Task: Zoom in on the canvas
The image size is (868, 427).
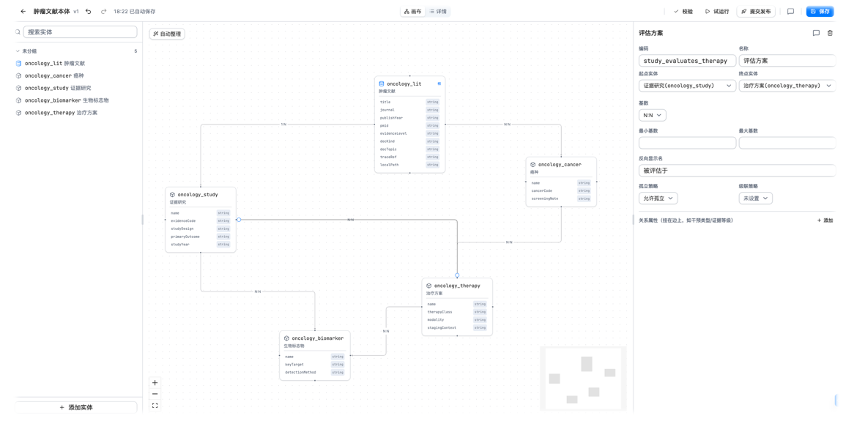Action: pyautogui.click(x=155, y=383)
